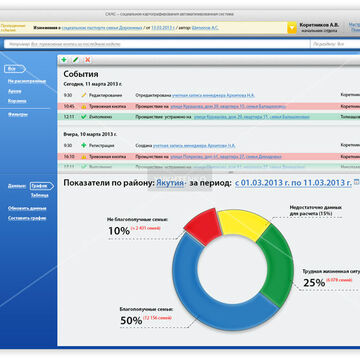Image resolution: width=360 pixels, height=360 pixels.
Task: Open account link in the Регистрация row
Action: tap(194, 146)
